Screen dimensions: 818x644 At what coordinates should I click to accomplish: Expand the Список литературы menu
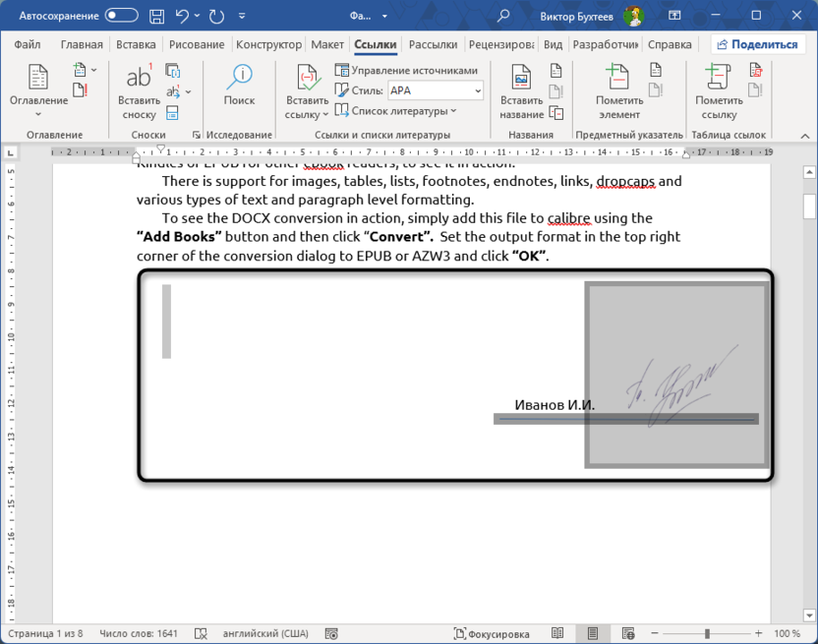[x=396, y=111]
